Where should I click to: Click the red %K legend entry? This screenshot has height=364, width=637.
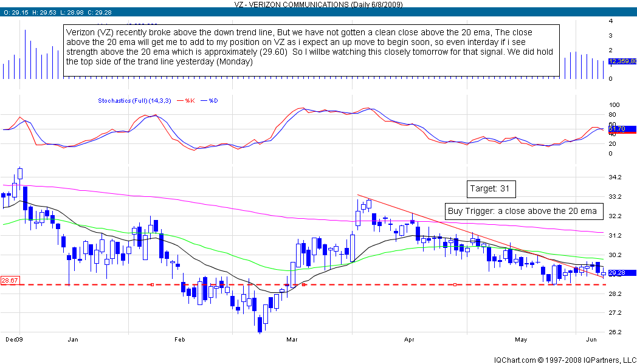click(187, 100)
